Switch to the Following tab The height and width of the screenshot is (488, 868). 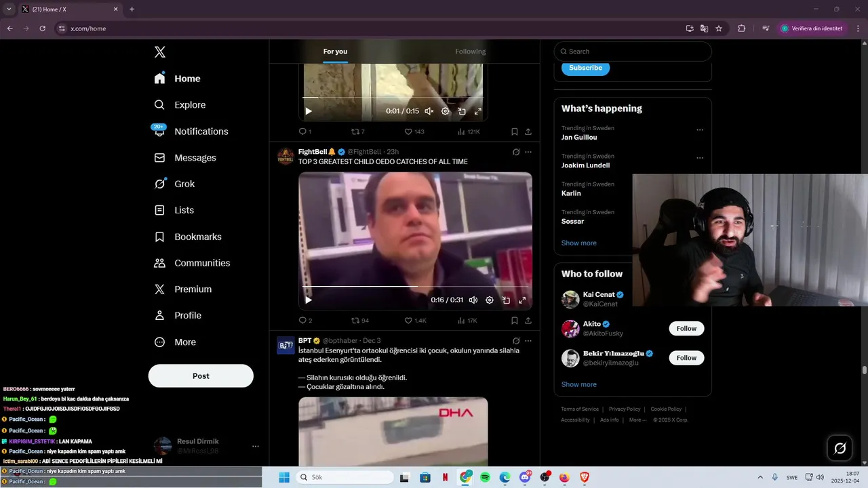pos(471,52)
